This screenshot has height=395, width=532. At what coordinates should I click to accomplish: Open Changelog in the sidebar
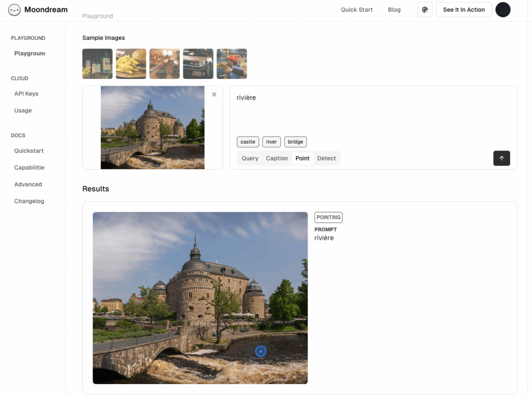pos(29,201)
